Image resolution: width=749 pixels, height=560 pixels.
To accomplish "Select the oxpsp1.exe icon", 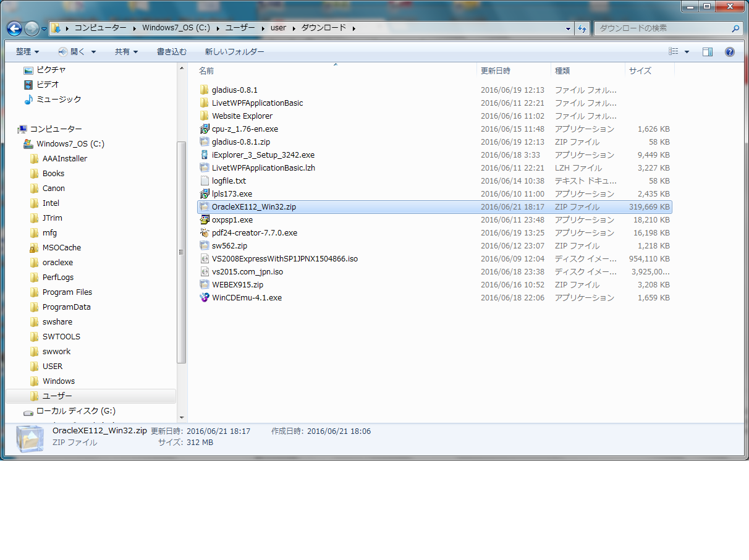I will [205, 219].
